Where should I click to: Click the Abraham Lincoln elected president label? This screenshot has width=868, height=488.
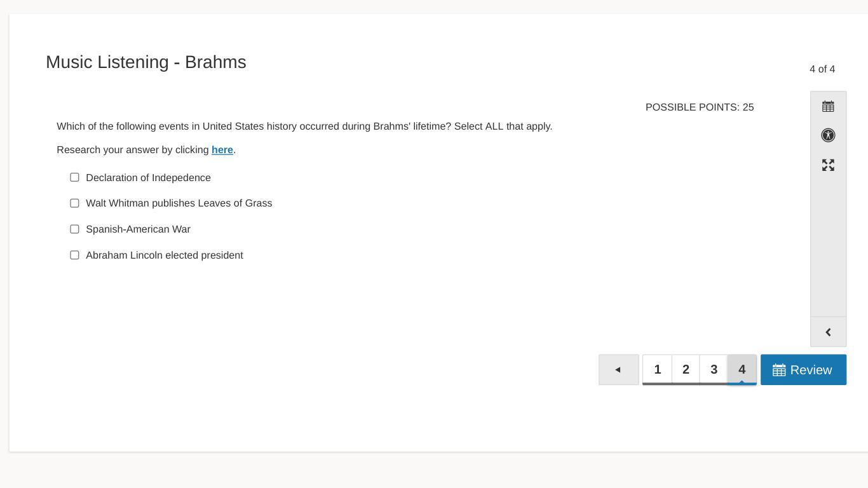click(165, 255)
